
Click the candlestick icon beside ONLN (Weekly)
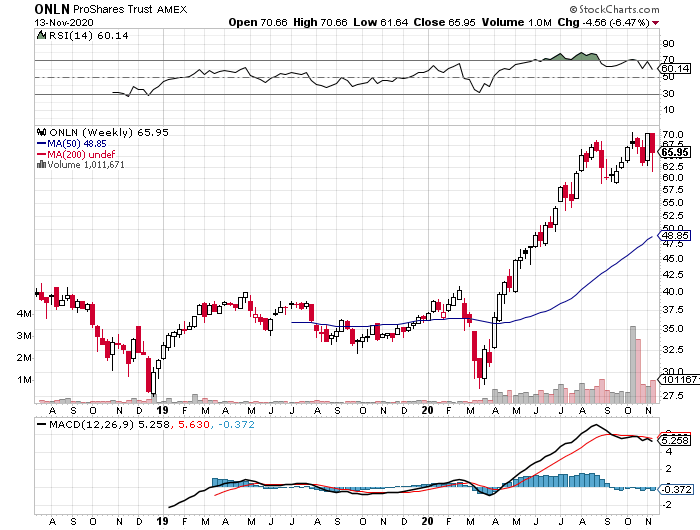point(42,132)
